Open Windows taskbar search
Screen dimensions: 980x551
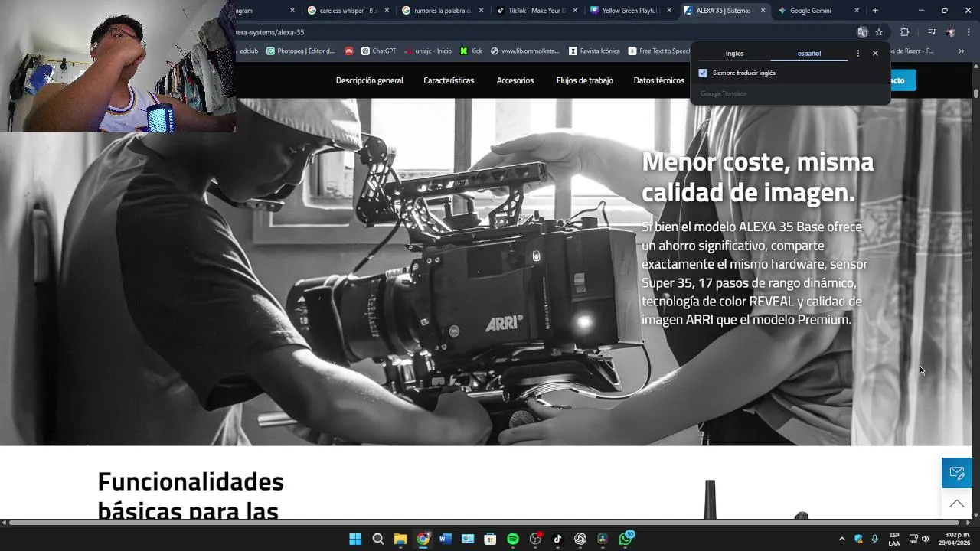click(x=377, y=539)
